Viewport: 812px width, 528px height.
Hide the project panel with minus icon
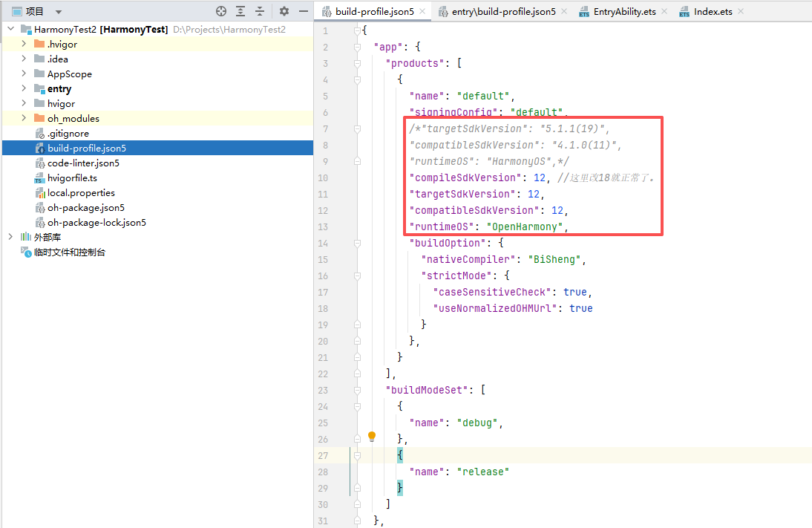[303, 11]
